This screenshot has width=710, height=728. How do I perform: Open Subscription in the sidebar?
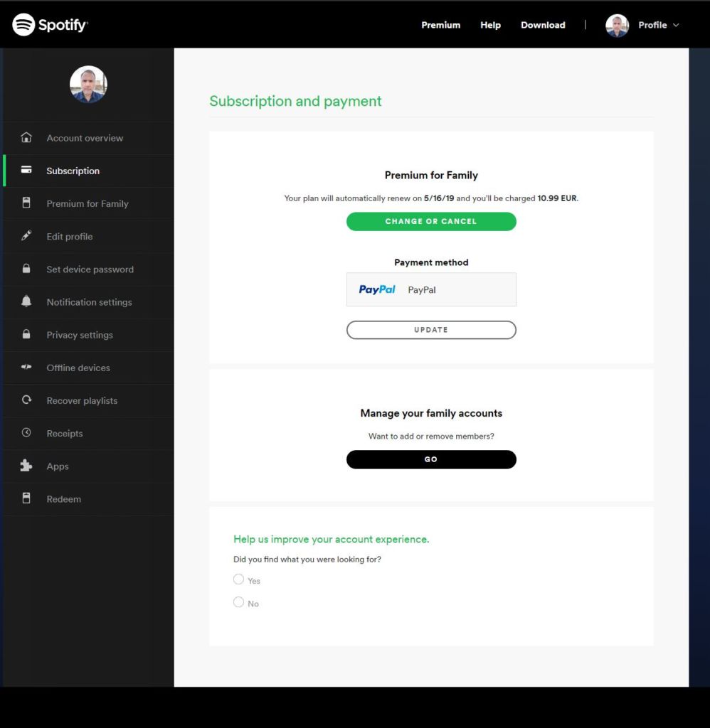(88, 171)
